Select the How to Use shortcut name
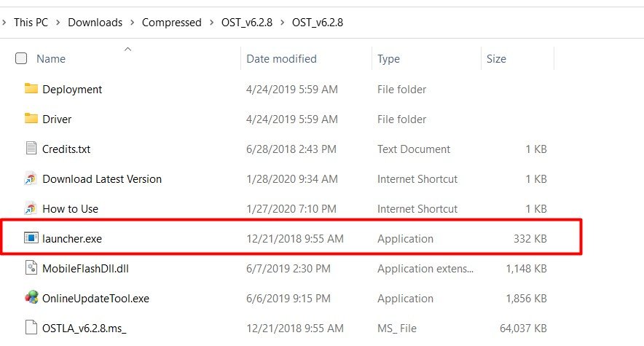This screenshot has width=644, height=346. click(70, 209)
